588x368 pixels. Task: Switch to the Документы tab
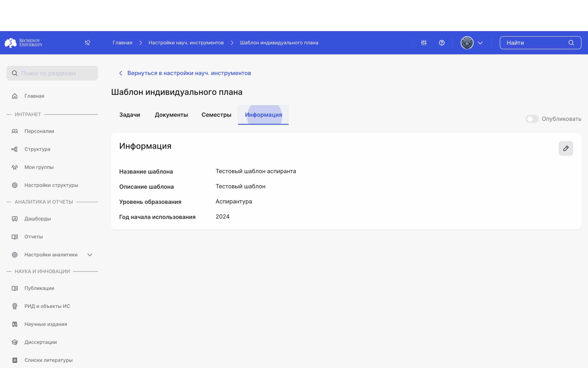pyautogui.click(x=171, y=115)
